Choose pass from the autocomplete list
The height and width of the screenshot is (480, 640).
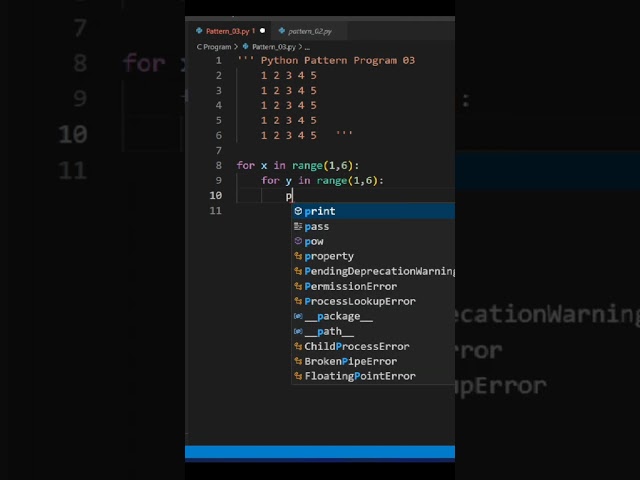pyautogui.click(x=373, y=226)
